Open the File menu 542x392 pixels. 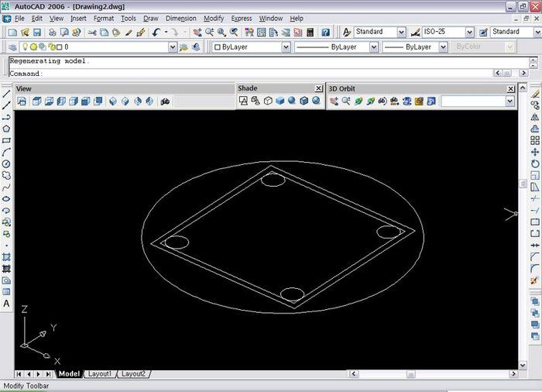pos(19,19)
